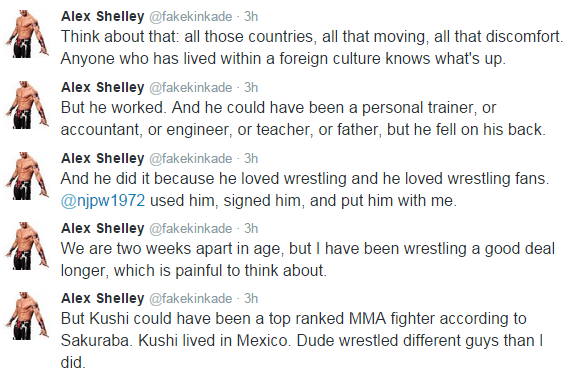This screenshot has width=568, height=378.
Task: Open Alex Shelley name on 'But he worked' tweet
Action: (x=103, y=87)
